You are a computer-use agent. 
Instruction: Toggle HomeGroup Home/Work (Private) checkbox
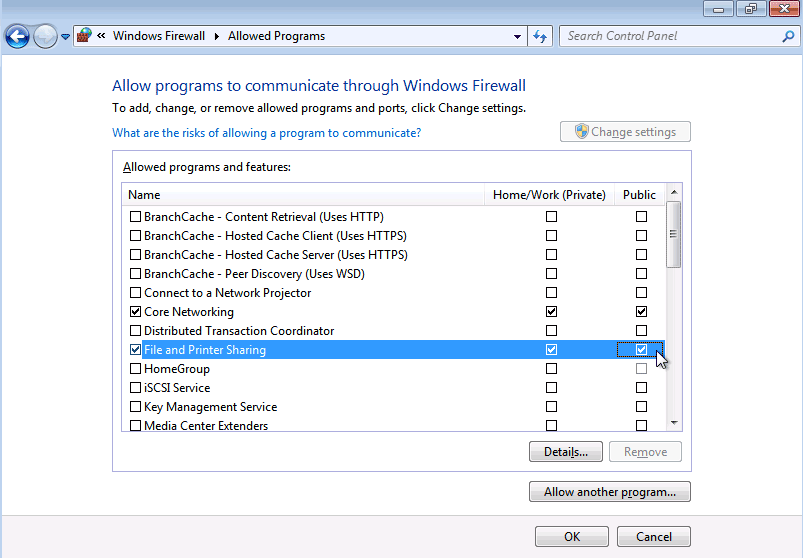(551, 369)
